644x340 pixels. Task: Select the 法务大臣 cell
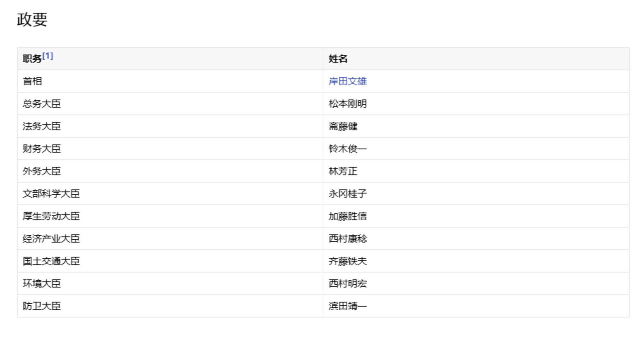coord(170,126)
